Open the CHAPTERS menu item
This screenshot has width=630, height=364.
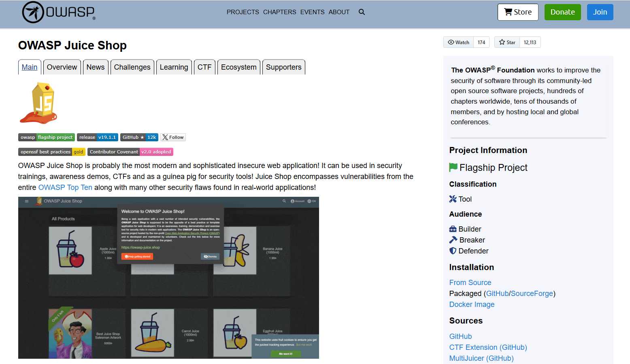[x=279, y=12]
